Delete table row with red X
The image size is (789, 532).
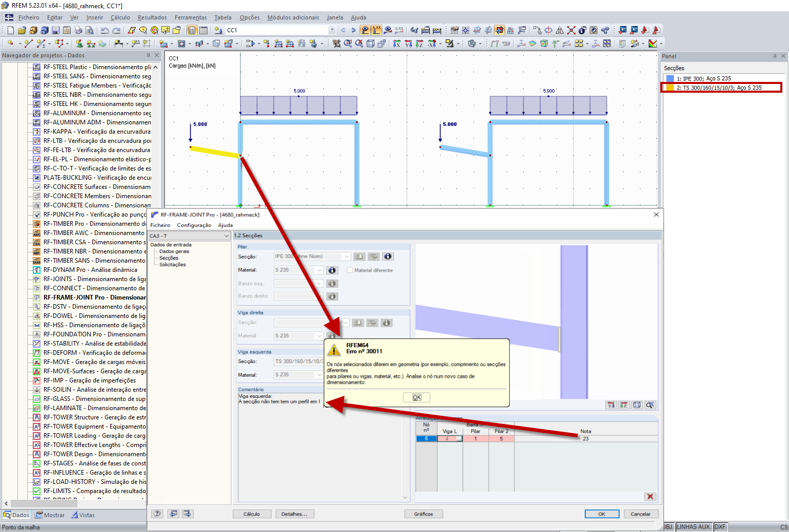click(x=650, y=497)
